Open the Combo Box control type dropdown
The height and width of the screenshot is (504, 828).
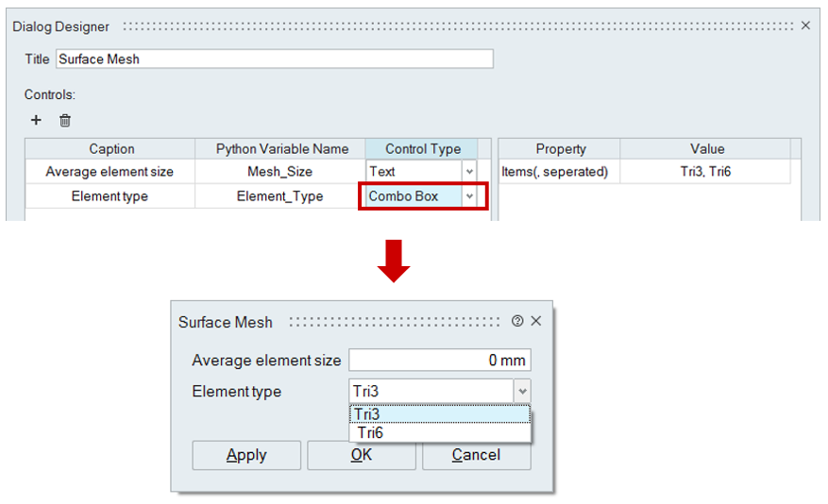tap(469, 196)
